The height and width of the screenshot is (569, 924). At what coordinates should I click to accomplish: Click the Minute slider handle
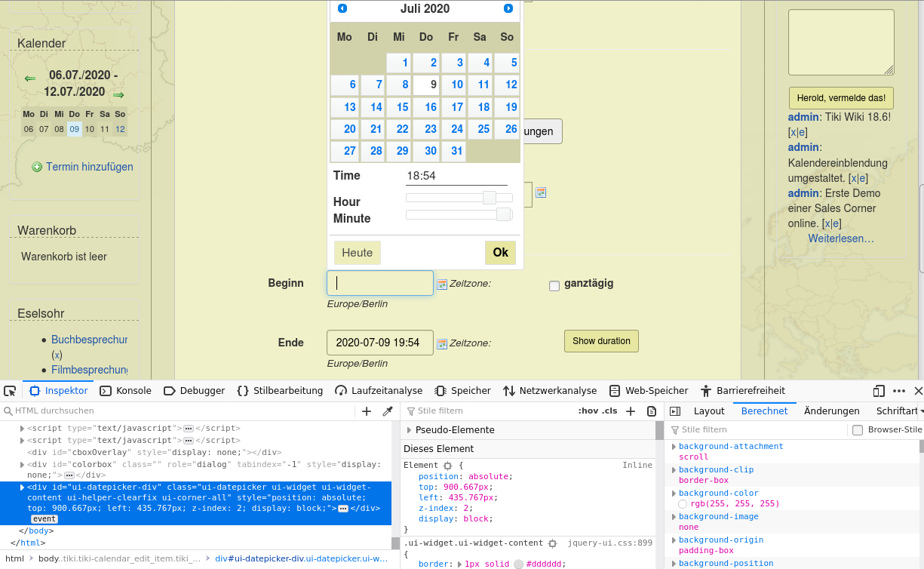click(503, 214)
